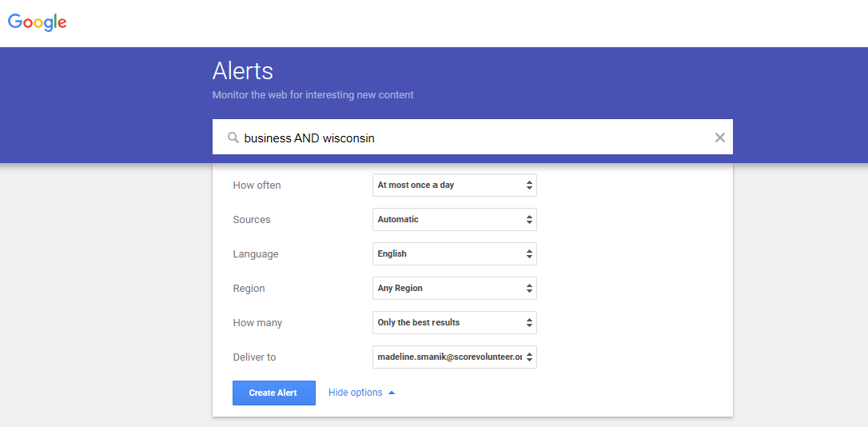This screenshot has width=868, height=427.
Task: Open the Language dropdown set to English
Action: pos(455,253)
